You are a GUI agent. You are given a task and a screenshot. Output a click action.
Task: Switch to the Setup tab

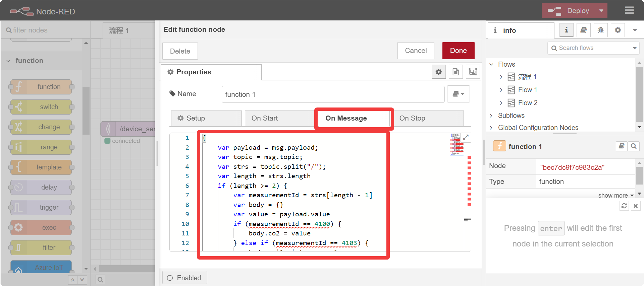point(206,118)
